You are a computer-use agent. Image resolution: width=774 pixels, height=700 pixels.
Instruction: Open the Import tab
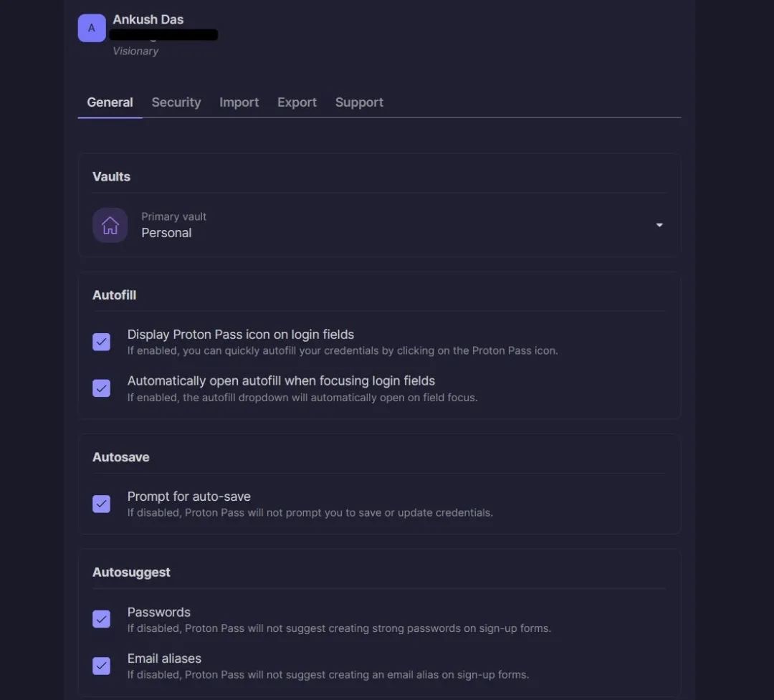[x=239, y=102]
